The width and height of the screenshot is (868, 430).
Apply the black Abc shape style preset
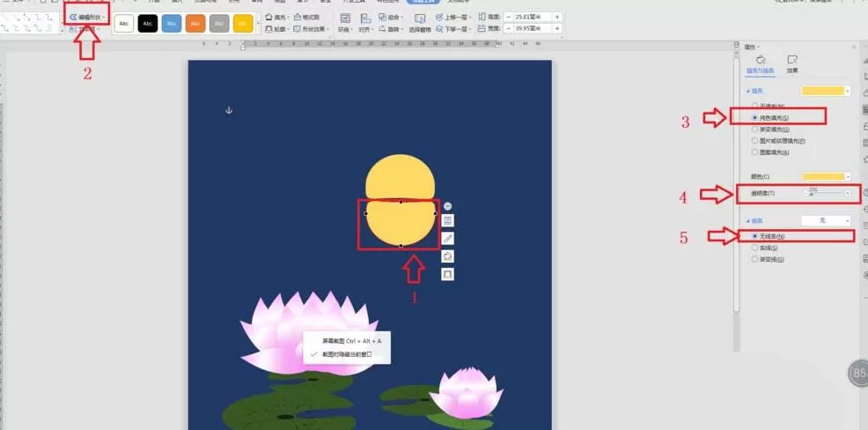pyautogui.click(x=148, y=23)
